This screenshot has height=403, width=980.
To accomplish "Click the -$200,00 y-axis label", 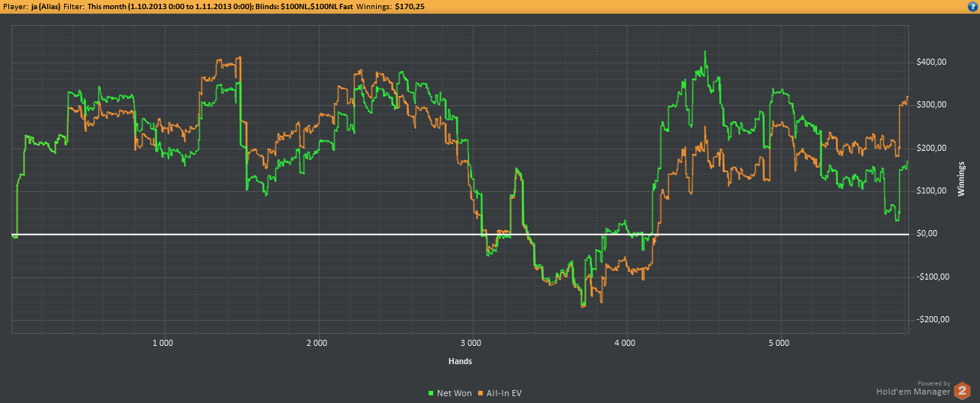I will click(x=930, y=320).
